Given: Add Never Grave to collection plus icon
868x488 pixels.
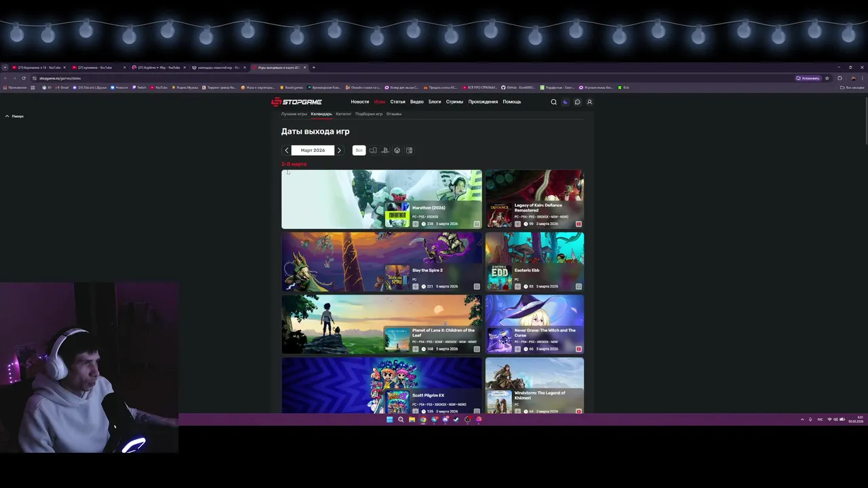Looking at the screenshot, I should 518,349.
